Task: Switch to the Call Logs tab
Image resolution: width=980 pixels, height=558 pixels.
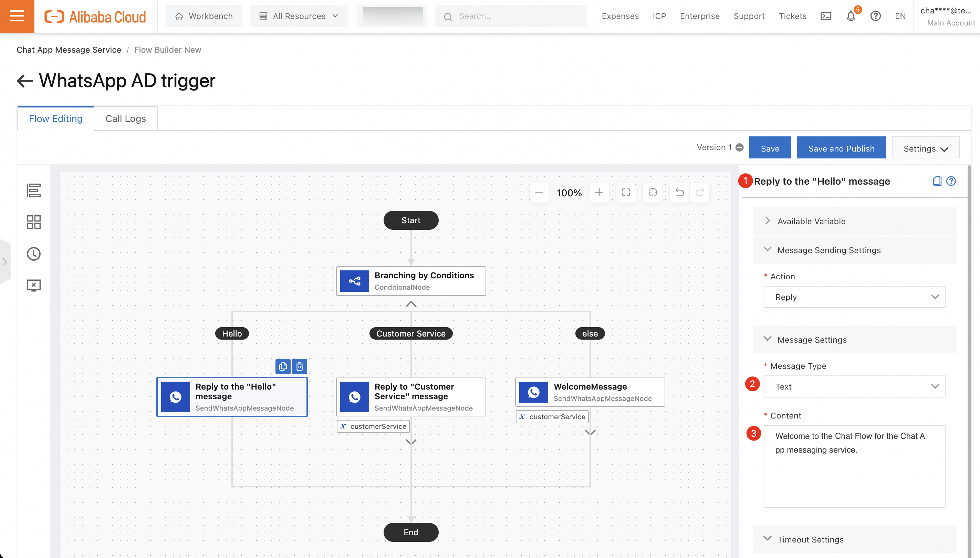Action: tap(126, 119)
